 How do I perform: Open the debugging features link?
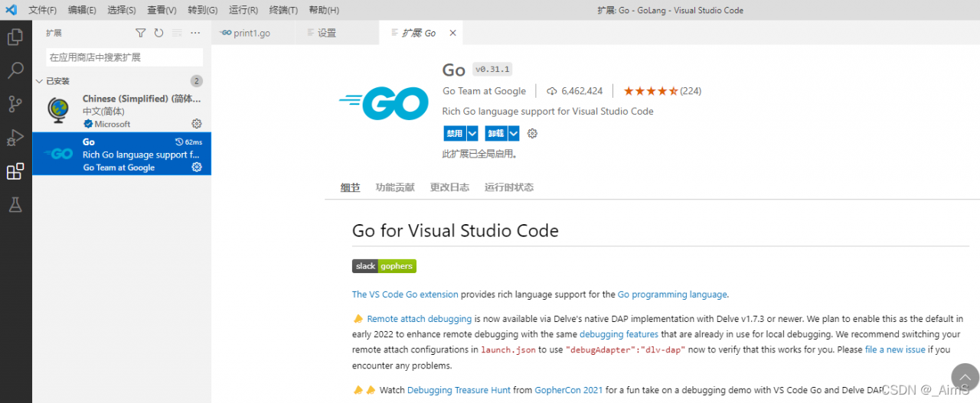(x=619, y=334)
